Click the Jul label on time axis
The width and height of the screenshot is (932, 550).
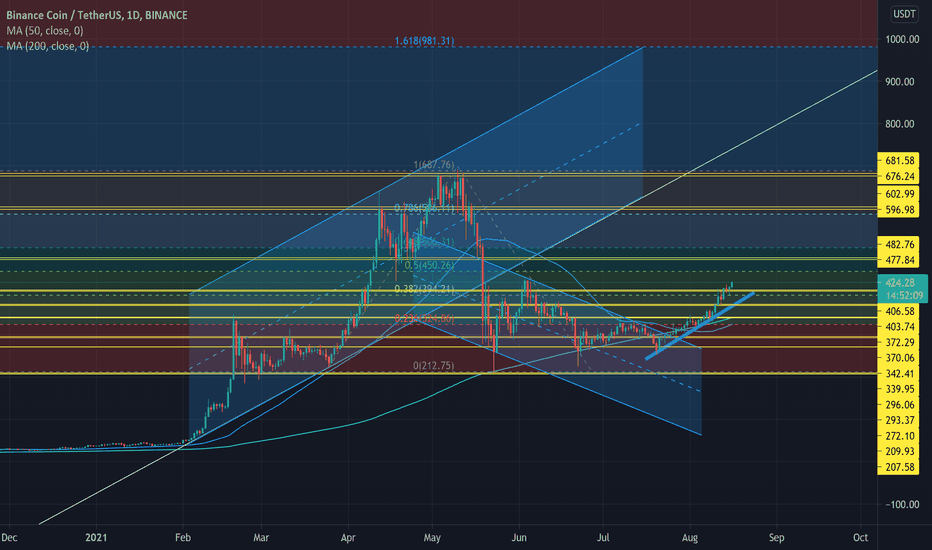[603, 538]
